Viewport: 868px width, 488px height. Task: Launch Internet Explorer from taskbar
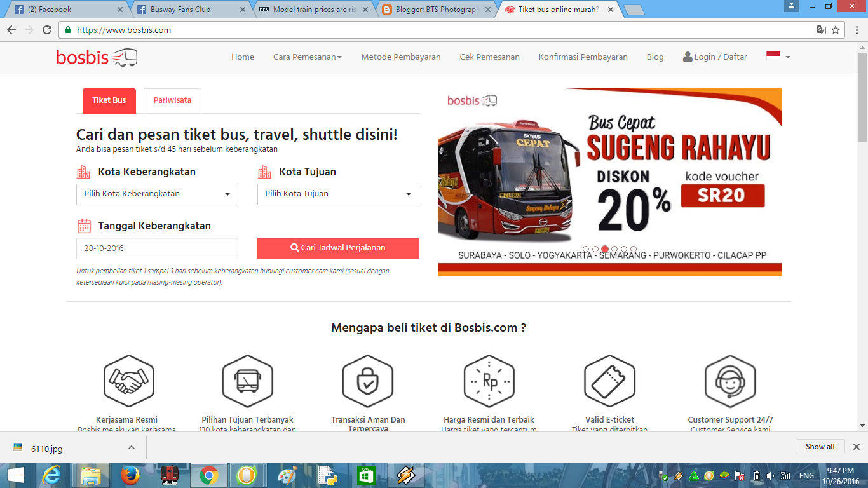click(x=52, y=475)
